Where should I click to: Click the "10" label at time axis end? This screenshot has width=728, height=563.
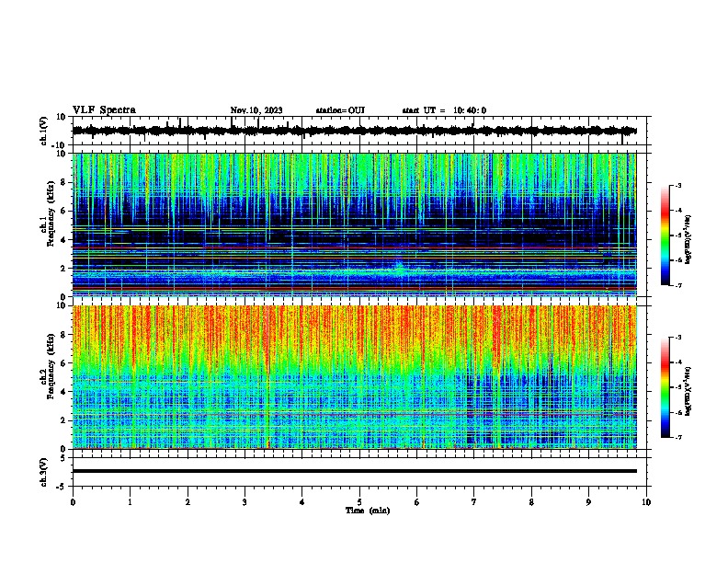646,502
